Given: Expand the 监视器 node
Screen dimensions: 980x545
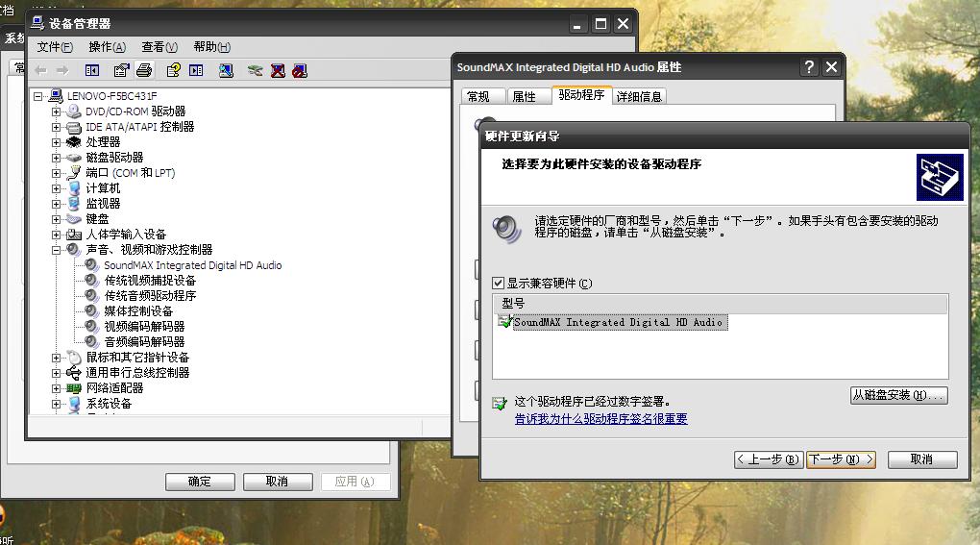Looking at the screenshot, I should click(x=57, y=204).
